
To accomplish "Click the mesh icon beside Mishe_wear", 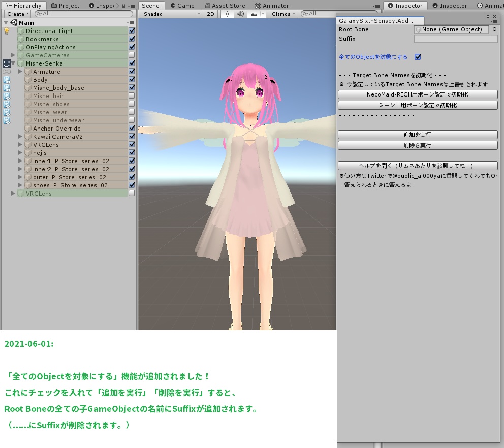I will tap(7, 112).
